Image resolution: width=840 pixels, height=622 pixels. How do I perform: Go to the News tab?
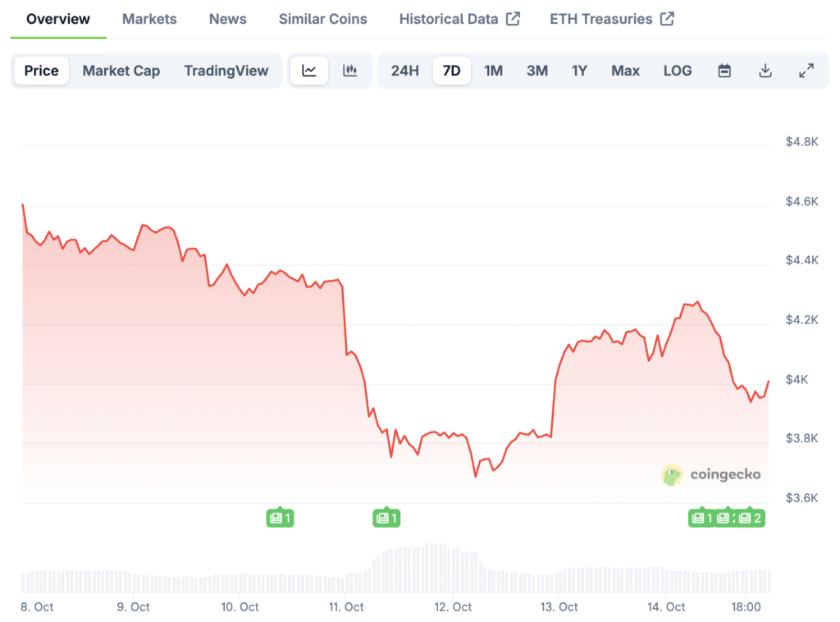click(227, 19)
